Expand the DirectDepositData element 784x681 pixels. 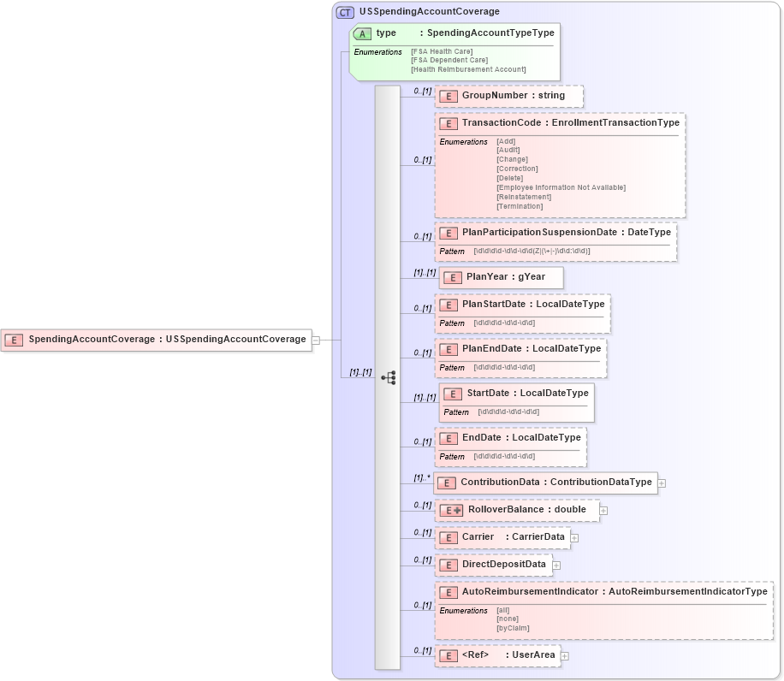[x=556, y=565]
